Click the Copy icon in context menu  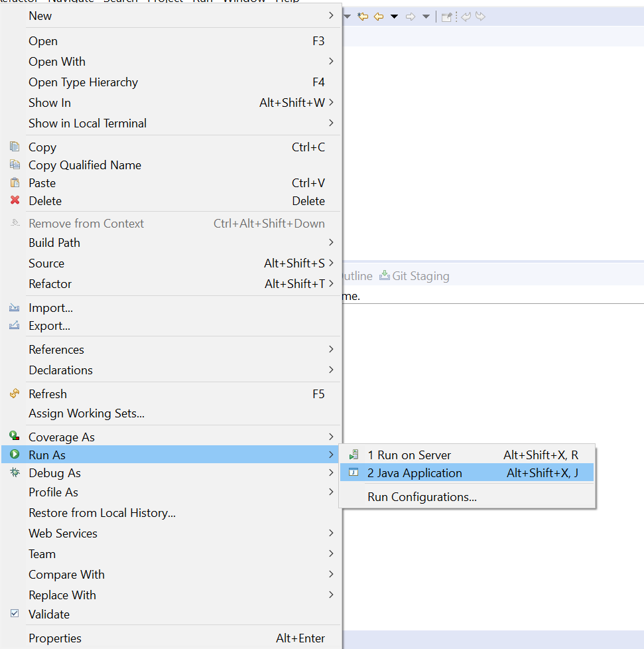point(15,147)
